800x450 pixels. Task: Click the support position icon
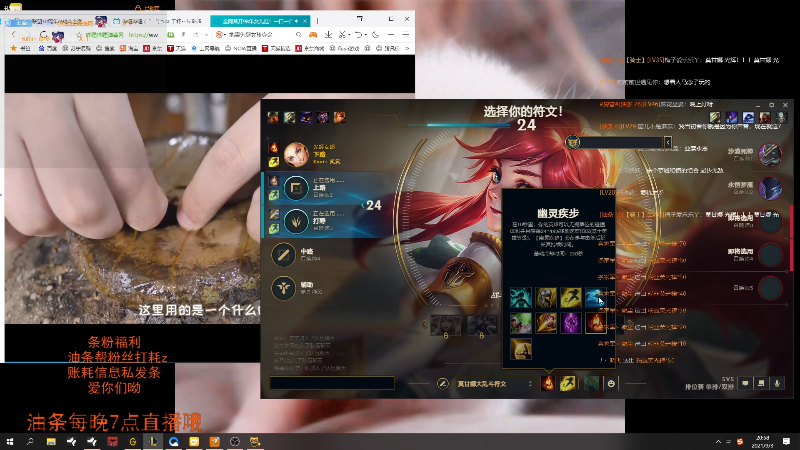[283, 288]
